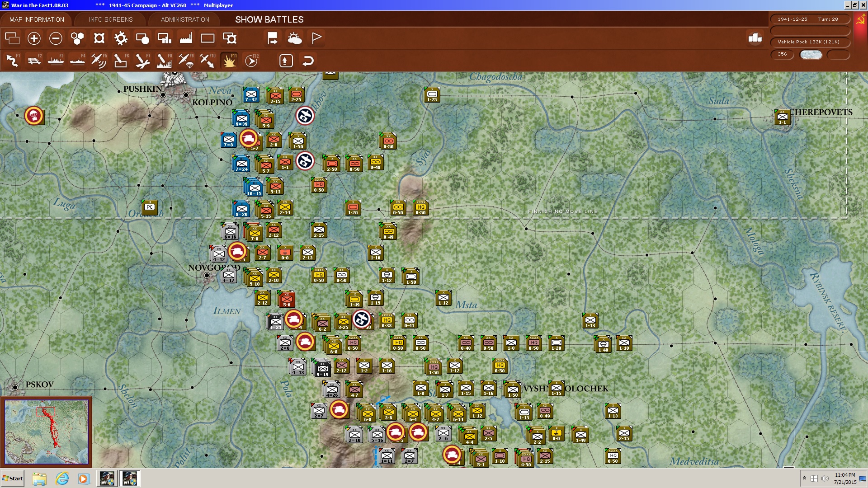Open the MAP INFORMATION tab
The image size is (868, 488).
click(x=37, y=19)
